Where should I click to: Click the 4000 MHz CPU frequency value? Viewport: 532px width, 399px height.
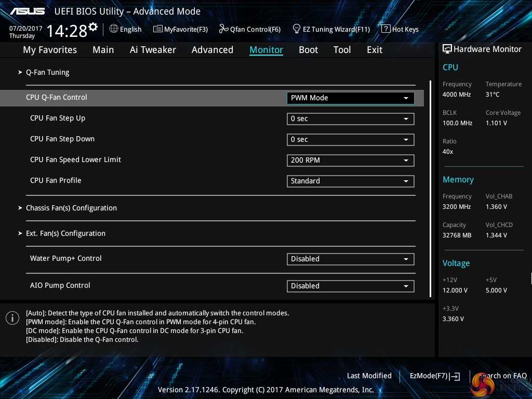coord(456,95)
